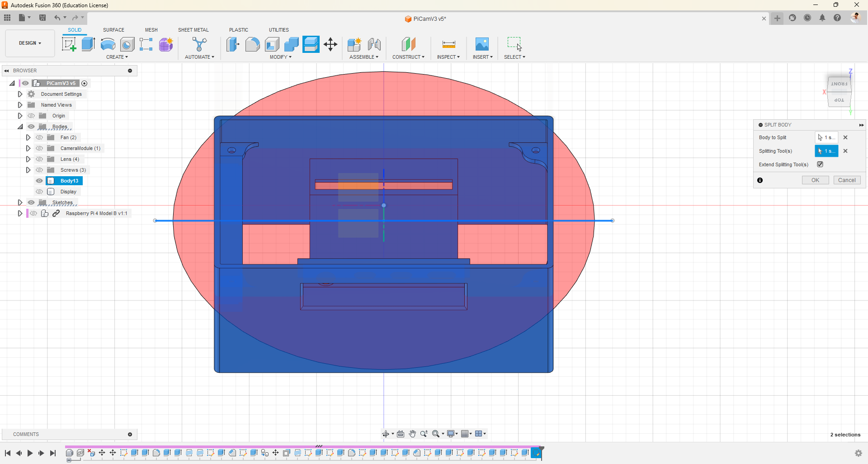Select the Insert Canvas image tool
Screen dimensions: 868x464
click(x=482, y=44)
